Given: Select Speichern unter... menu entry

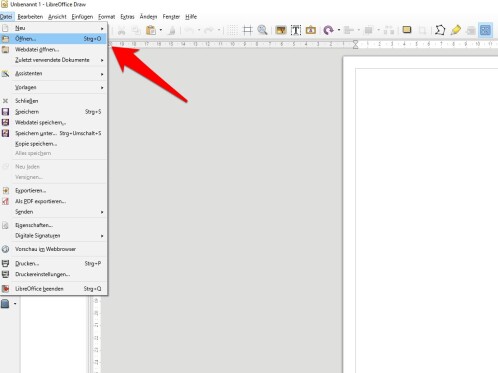Looking at the screenshot, I should [x=53, y=133].
